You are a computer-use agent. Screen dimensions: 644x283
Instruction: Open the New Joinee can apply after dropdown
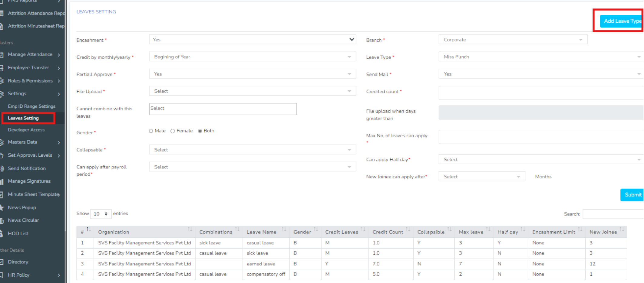click(482, 177)
